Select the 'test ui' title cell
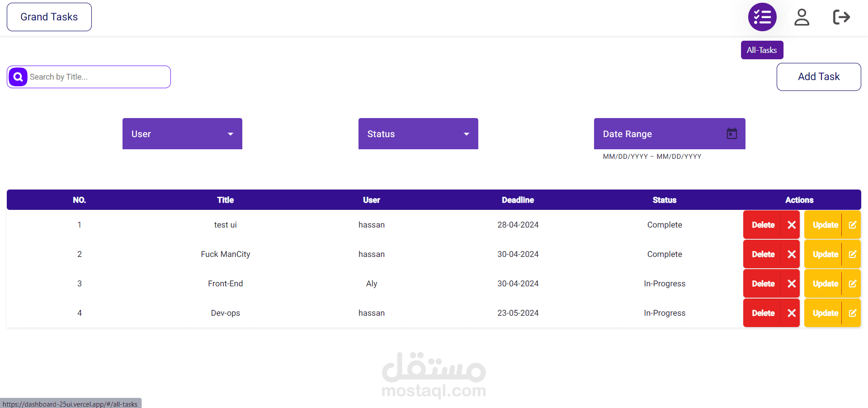Viewport: 868px width, 408px height. click(226, 225)
